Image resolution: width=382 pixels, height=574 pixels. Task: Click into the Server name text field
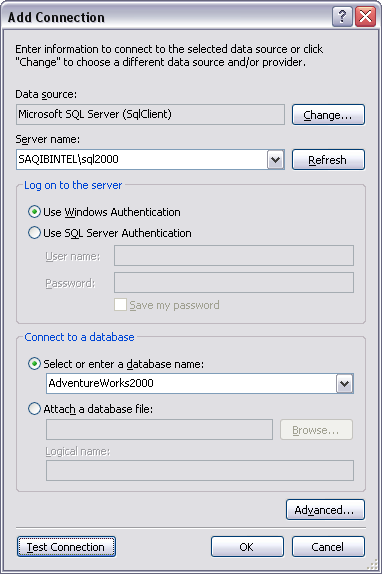click(142, 160)
